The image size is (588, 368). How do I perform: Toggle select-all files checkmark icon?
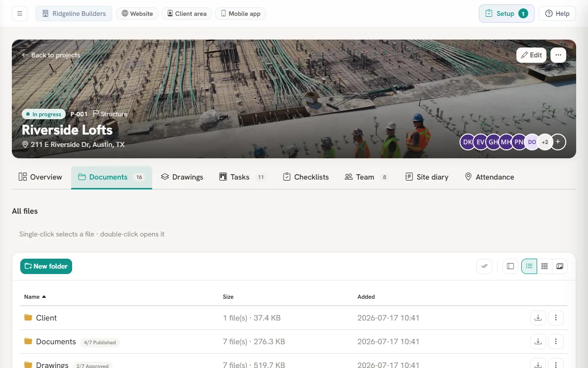point(485,266)
